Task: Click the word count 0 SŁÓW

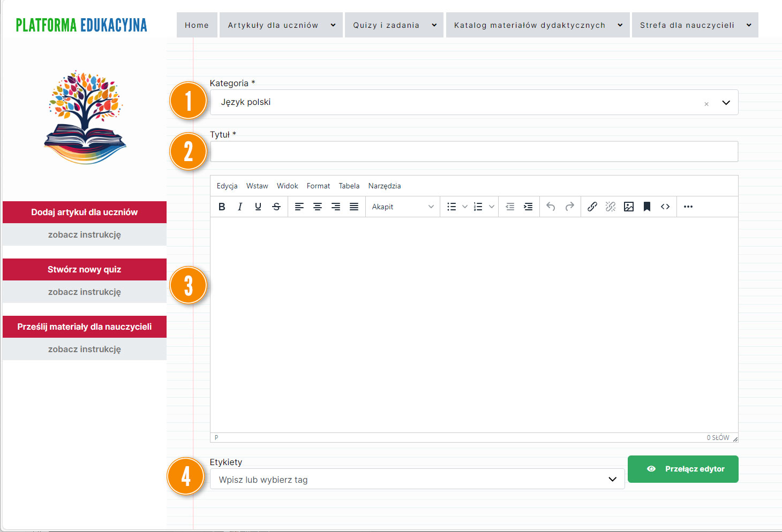Action: pyautogui.click(x=718, y=437)
